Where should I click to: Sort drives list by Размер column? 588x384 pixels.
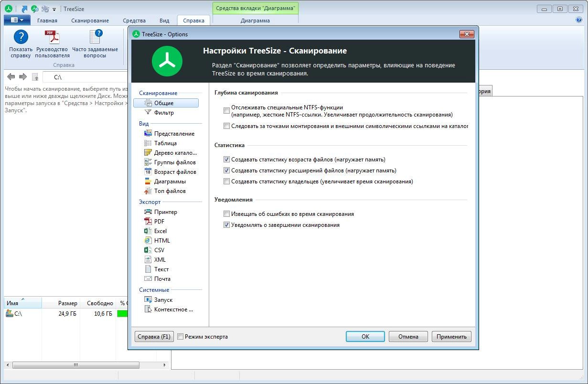[61, 303]
